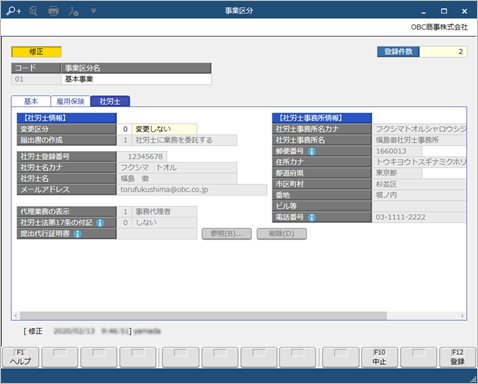Switch to the 雇用保険 tab
The height and width of the screenshot is (384, 478).
click(x=70, y=101)
